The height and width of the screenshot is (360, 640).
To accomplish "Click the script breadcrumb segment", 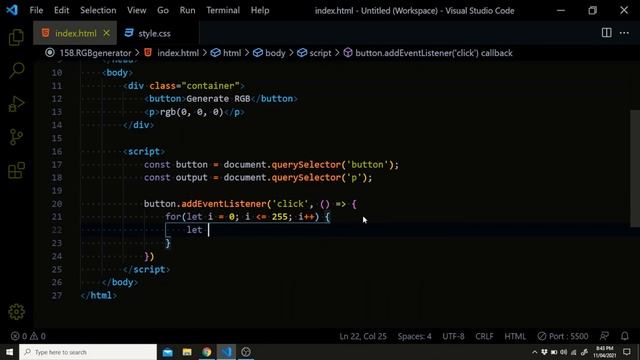I will coord(320,53).
